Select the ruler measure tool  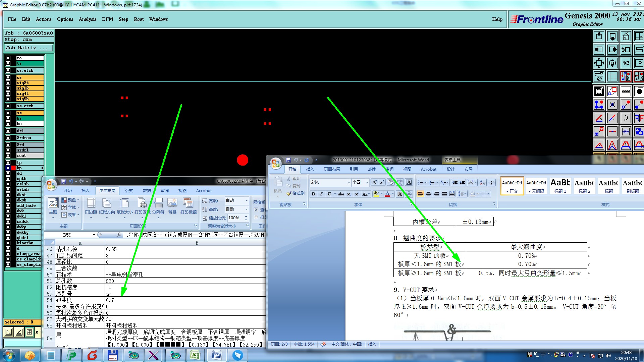pyautogui.click(x=626, y=91)
